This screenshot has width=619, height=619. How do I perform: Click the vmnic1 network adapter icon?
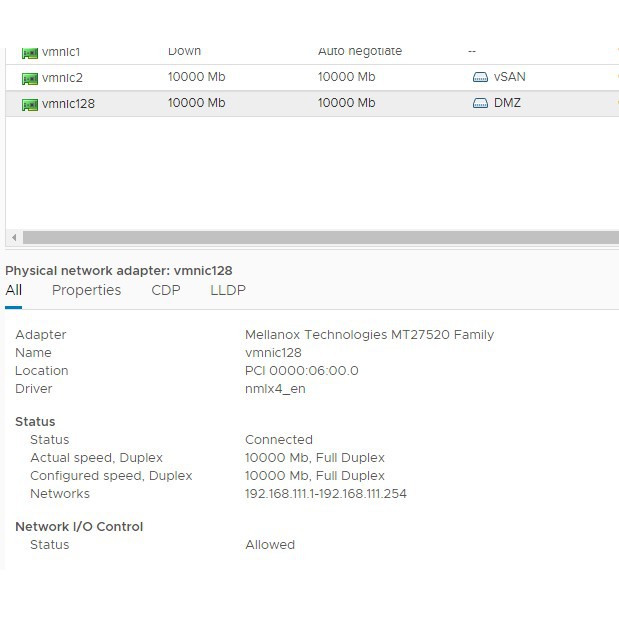29,52
